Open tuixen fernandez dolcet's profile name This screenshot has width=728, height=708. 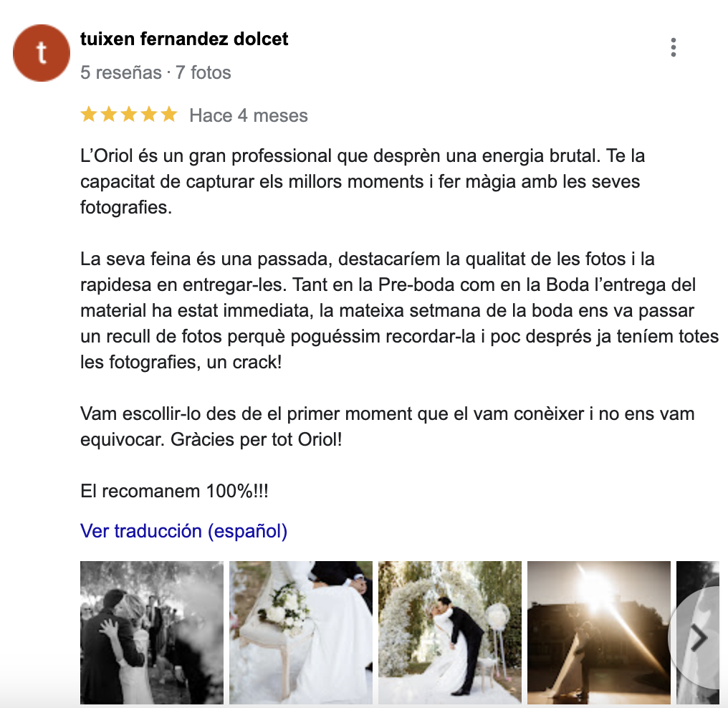point(184,39)
